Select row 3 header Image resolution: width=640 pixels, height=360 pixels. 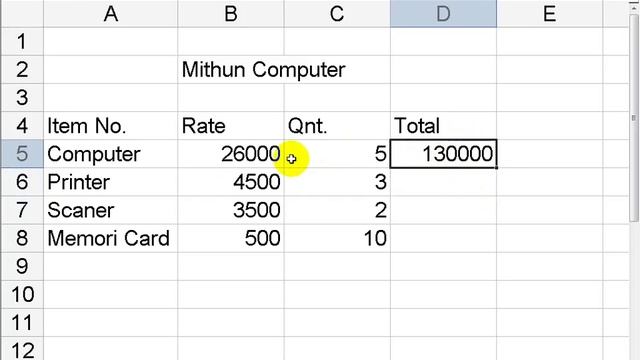(22, 98)
